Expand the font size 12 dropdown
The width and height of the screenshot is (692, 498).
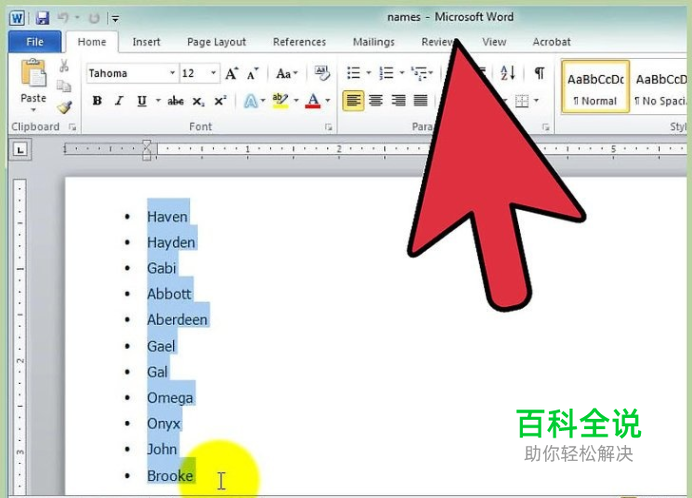click(x=213, y=73)
